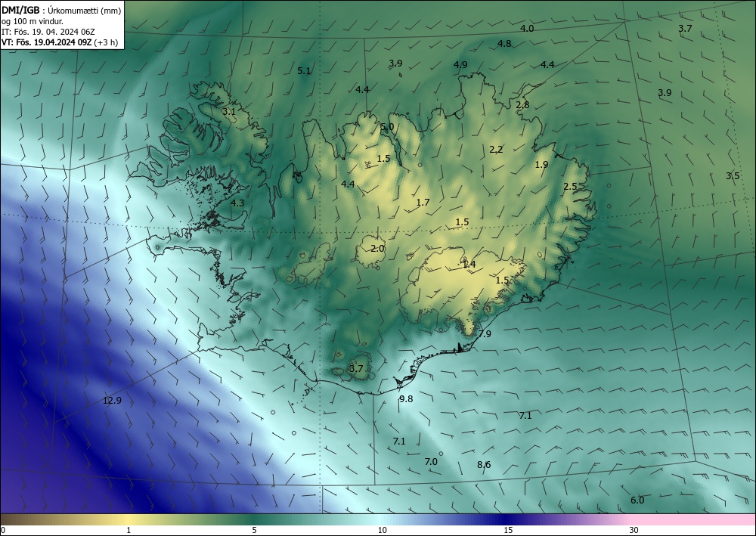Click the 3.5 value at the east edge
Image resolution: width=756 pixels, height=536 pixels.
pos(733,176)
